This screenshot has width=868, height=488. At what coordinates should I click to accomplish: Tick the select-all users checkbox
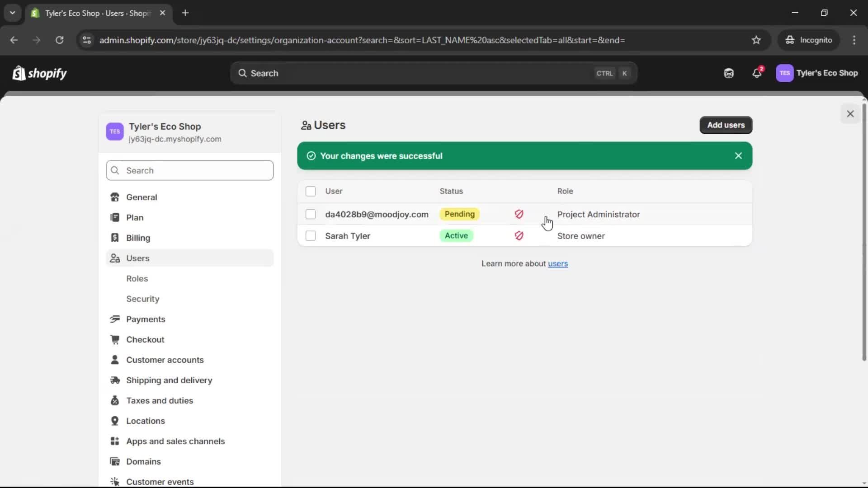(x=311, y=191)
